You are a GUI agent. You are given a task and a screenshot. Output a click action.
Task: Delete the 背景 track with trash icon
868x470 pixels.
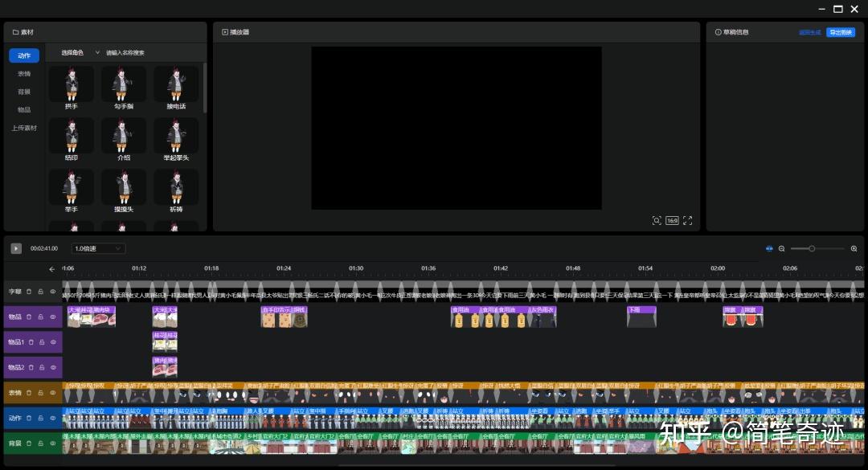click(x=29, y=443)
